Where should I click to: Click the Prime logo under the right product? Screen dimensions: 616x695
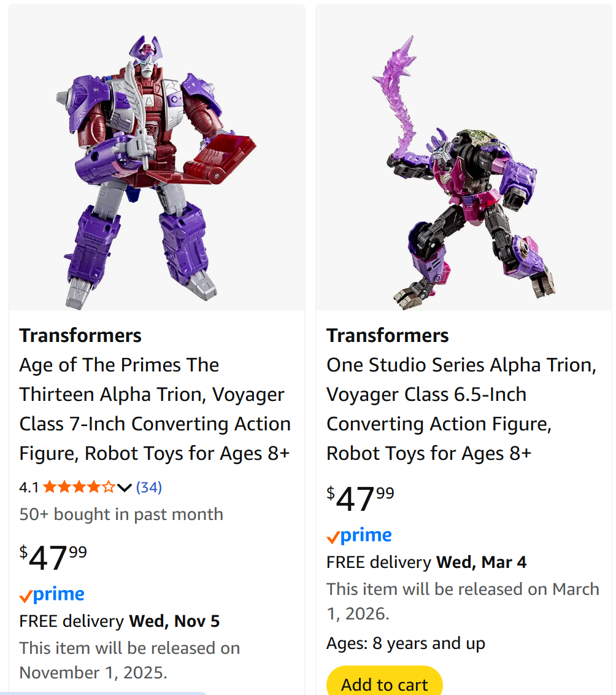[360, 536]
